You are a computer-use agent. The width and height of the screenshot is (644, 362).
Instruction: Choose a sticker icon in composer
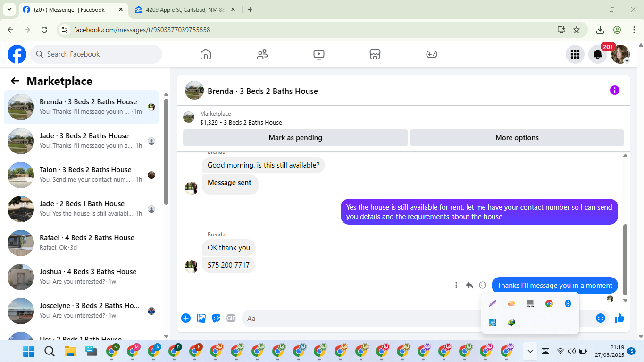pos(216,318)
